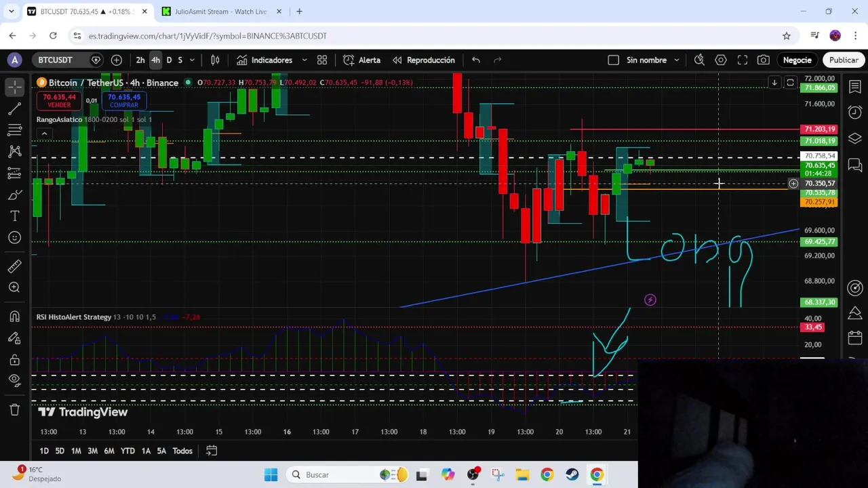
Task: Expand the Indicadores favorites dropdown arrow
Action: 304,60
